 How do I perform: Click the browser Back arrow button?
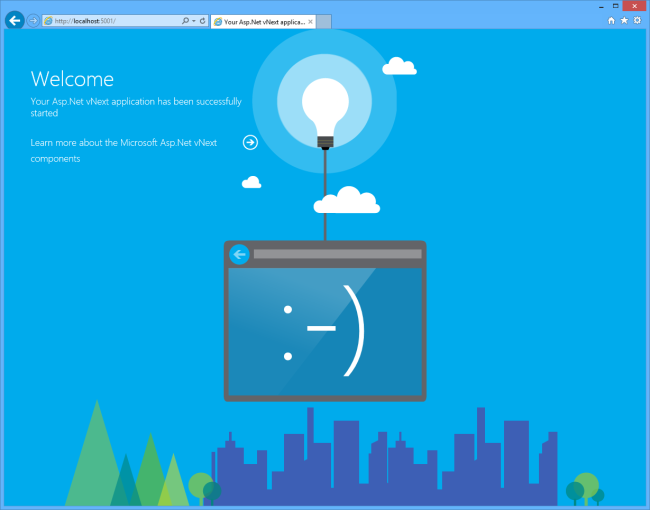14,20
